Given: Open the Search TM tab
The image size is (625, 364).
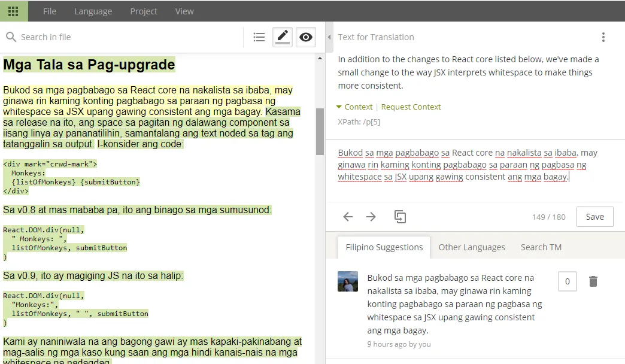Looking at the screenshot, I should 541,247.
